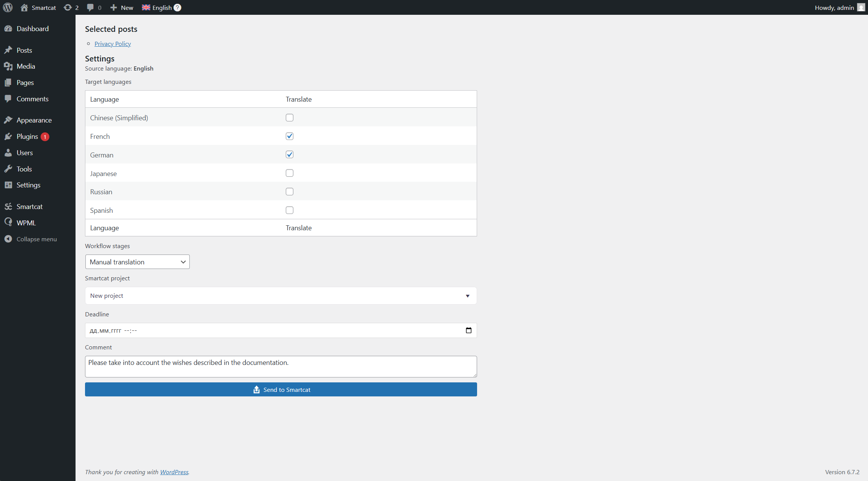
Task: Click the question mark help icon
Action: click(x=177, y=8)
